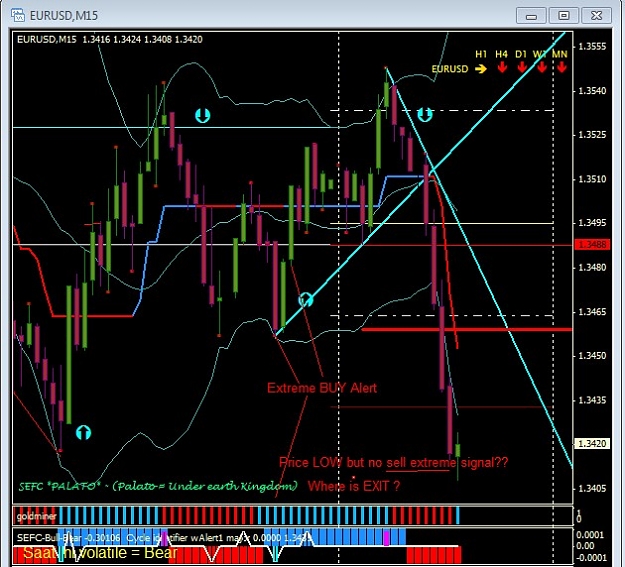Click the OHLC header 'EURUSD,M15 1.3416 1.3424 1.3408 1.3420'

(x=110, y=39)
